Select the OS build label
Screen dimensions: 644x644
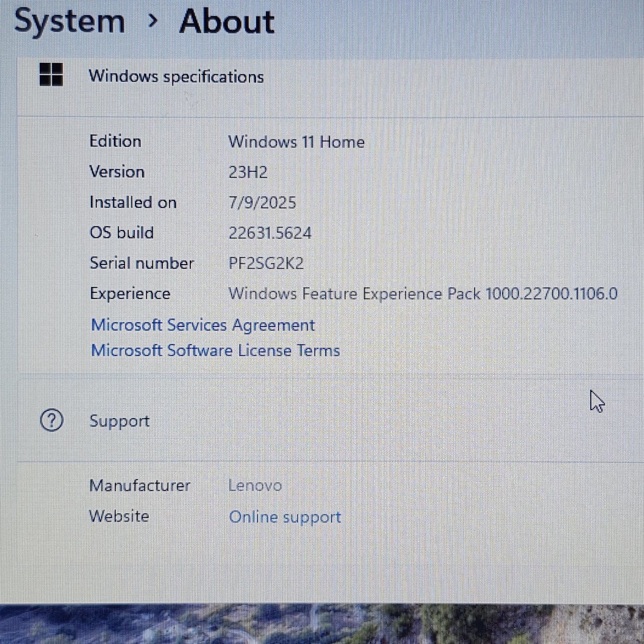coord(122,233)
